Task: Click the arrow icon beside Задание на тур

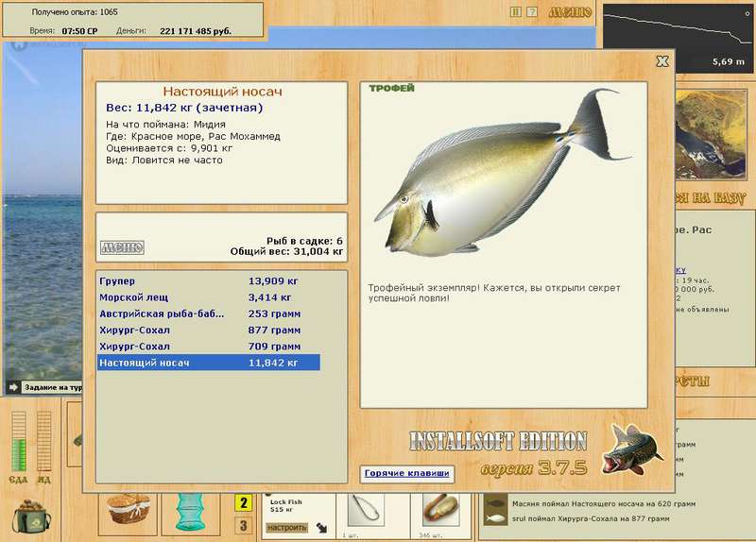Action: [13, 387]
